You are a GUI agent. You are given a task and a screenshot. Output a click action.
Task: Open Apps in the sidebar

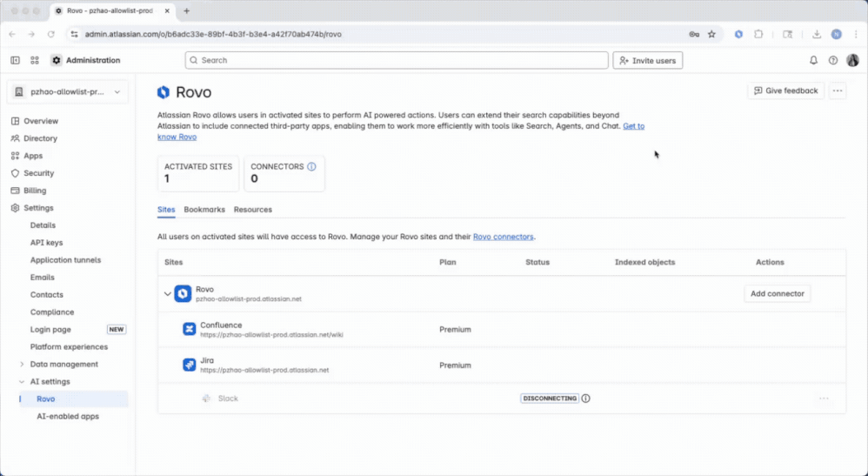[x=33, y=156]
